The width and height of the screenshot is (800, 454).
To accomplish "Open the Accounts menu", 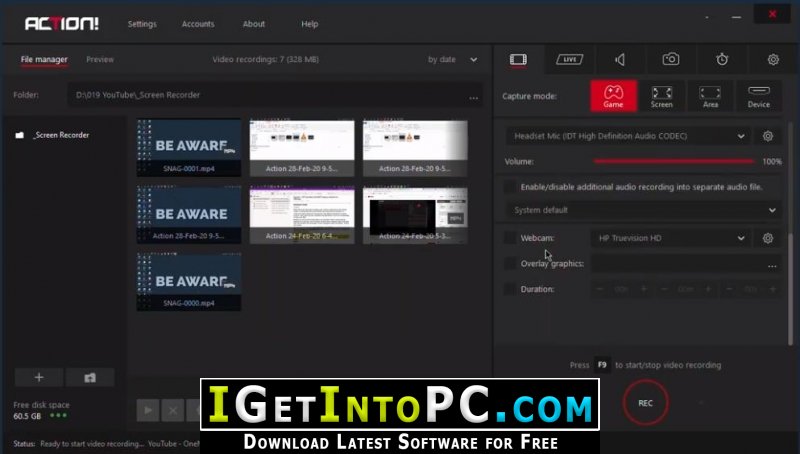I will (x=198, y=24).
